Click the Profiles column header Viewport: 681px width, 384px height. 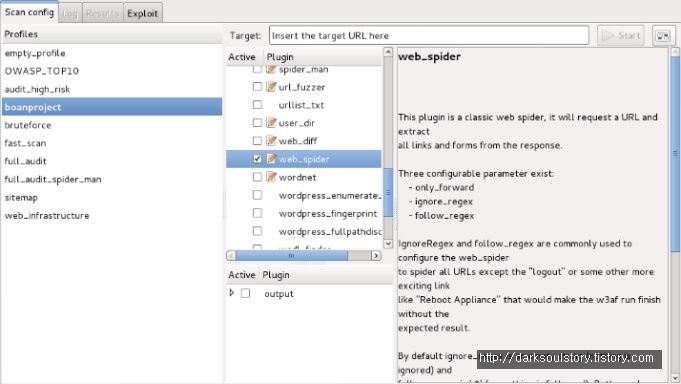[112, 34]
